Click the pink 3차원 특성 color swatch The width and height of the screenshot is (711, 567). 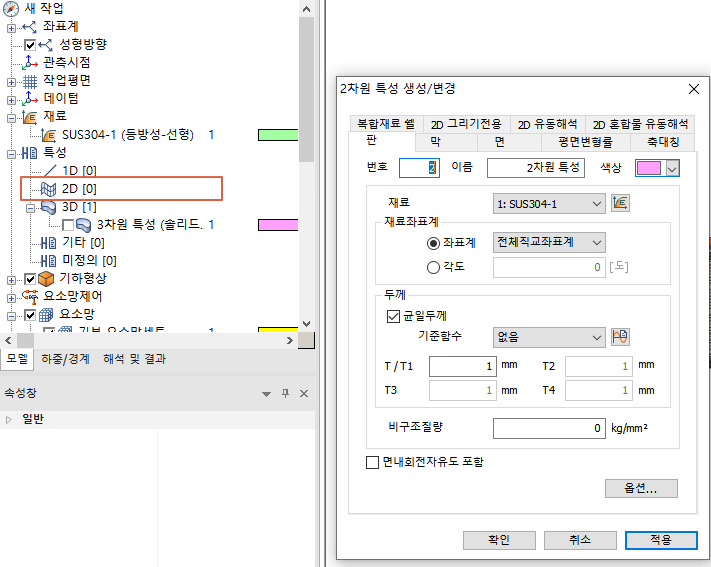click(278, 225)
